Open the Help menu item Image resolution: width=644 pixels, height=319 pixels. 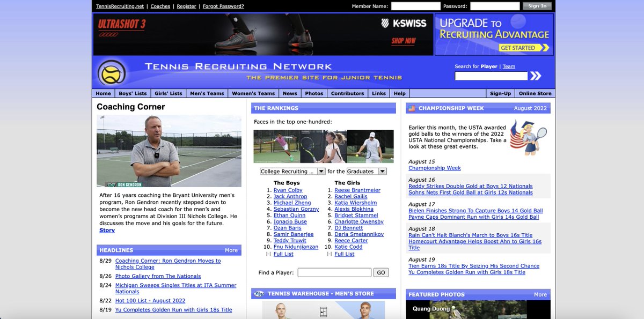point(400,93)
